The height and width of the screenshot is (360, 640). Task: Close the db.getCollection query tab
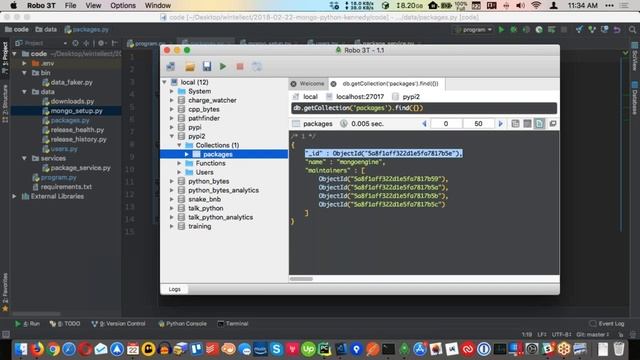[x=333, y=84]
